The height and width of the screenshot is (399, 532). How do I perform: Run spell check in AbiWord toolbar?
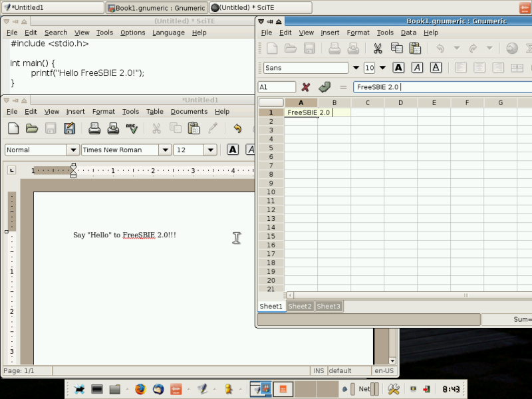click(x=132, y=128)
